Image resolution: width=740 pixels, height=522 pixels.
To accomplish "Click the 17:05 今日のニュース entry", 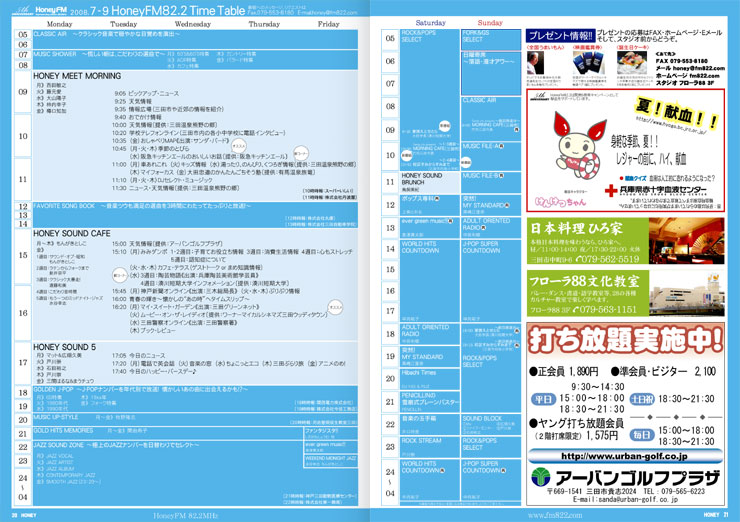I will click(139, 355).
